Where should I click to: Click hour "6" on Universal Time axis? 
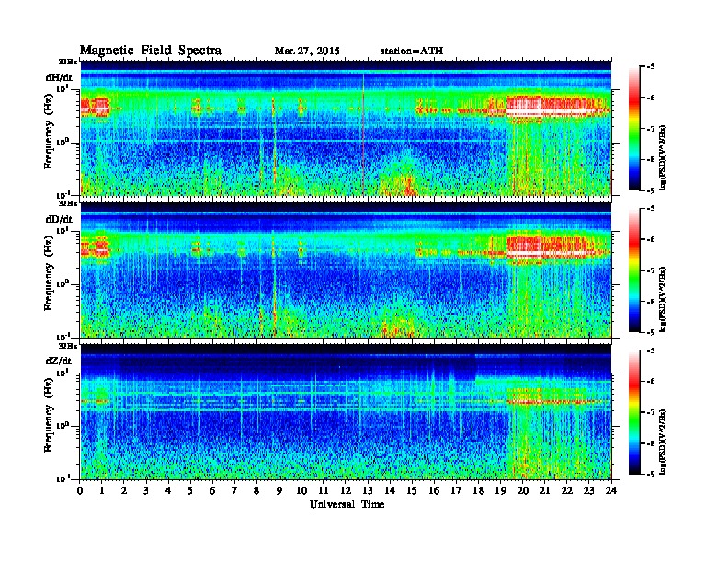pyautogui.click(x=212, y=491)
